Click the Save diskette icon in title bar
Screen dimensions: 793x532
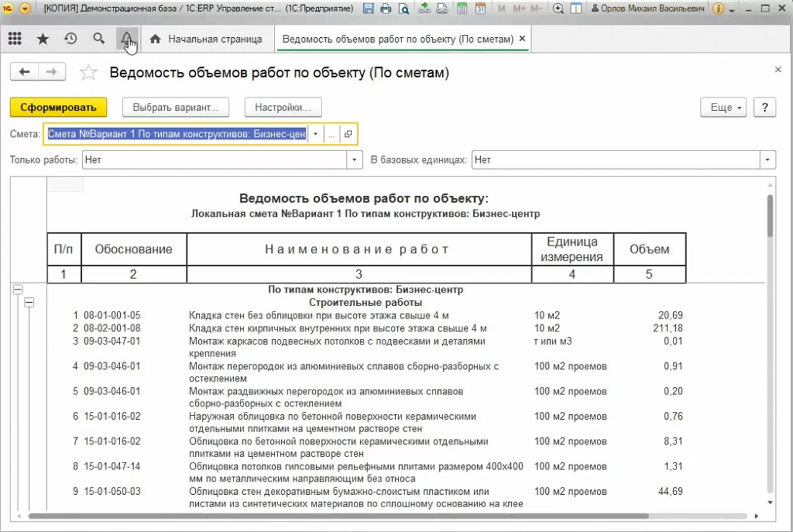tap(369, 9)
